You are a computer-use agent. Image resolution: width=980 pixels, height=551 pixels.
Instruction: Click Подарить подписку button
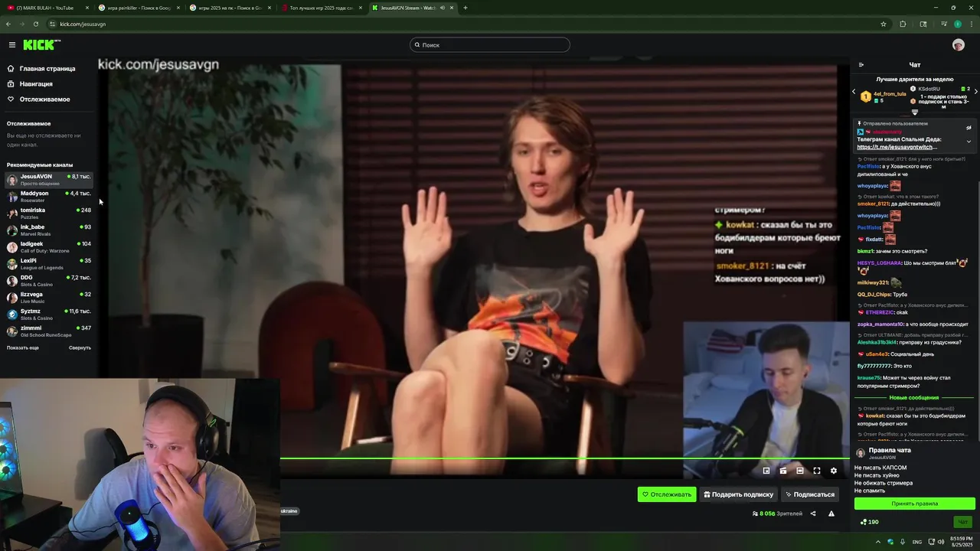[738, 494]
